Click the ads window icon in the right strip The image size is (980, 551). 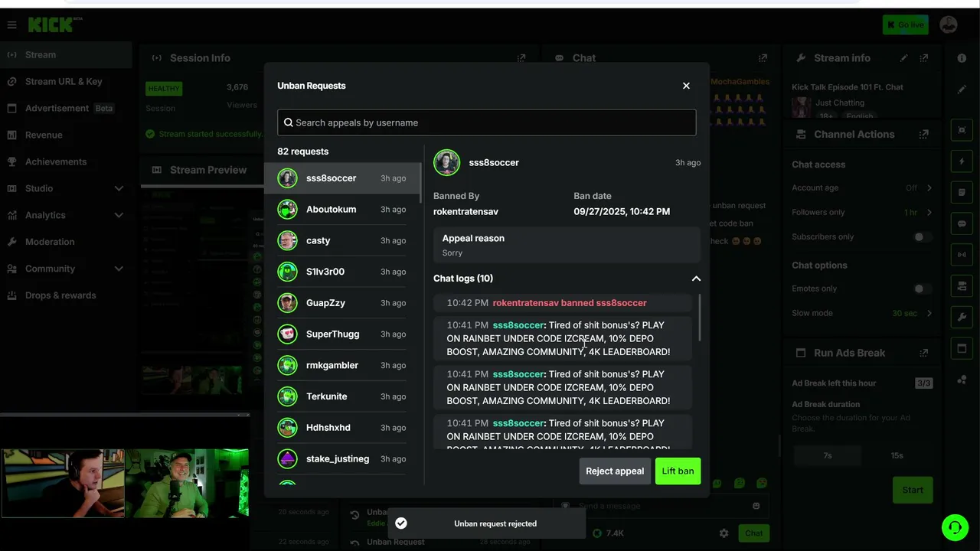click(x=962, y=349)
